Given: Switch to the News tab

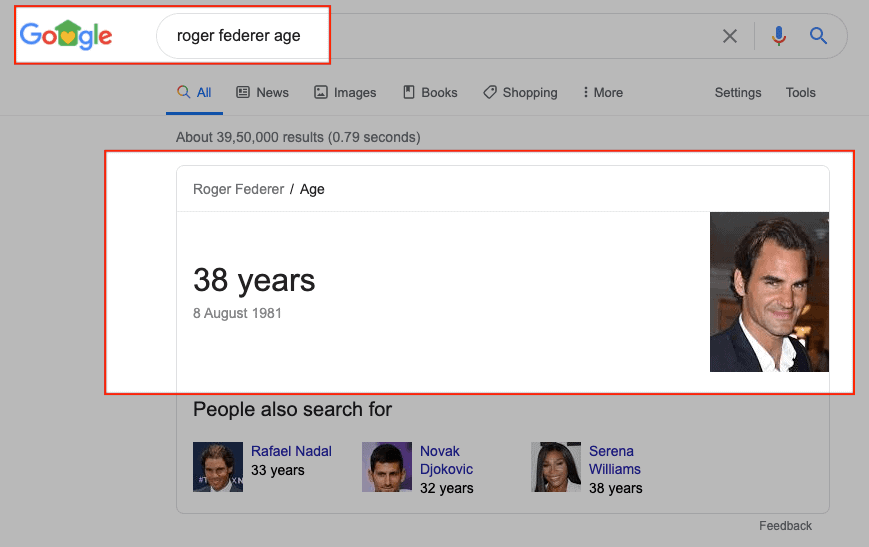Looking at the screenshot, I should tap(262, 92).
